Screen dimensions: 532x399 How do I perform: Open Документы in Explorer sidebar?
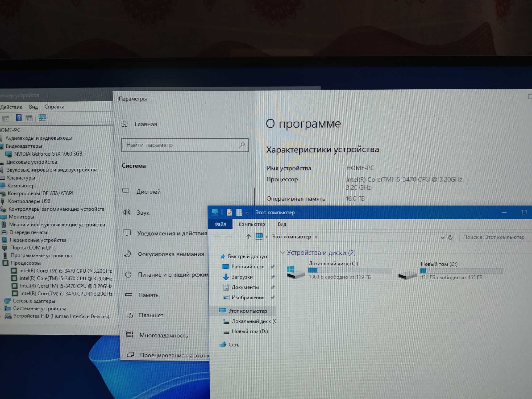click(245, 287)
